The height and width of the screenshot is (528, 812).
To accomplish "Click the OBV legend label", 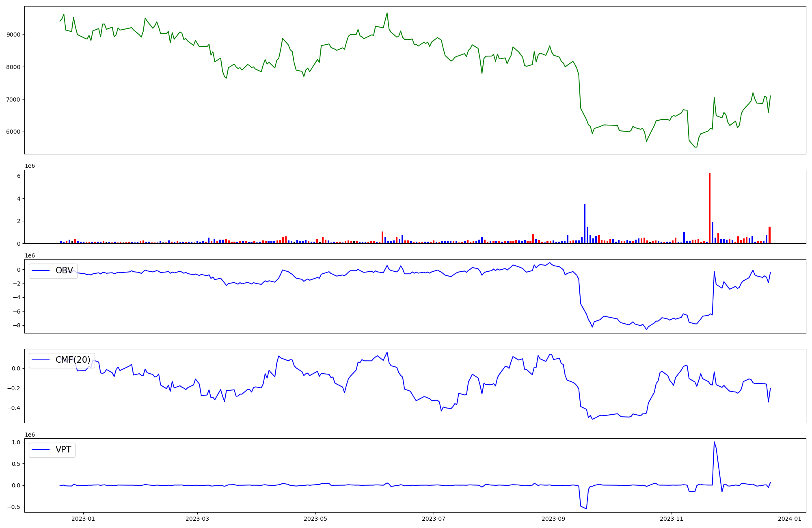I will 64,270.
